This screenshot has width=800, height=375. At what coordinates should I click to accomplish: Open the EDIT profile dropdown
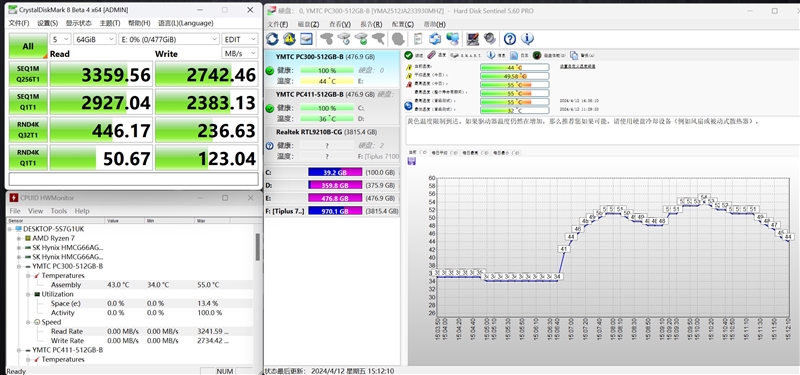[239, 39]
